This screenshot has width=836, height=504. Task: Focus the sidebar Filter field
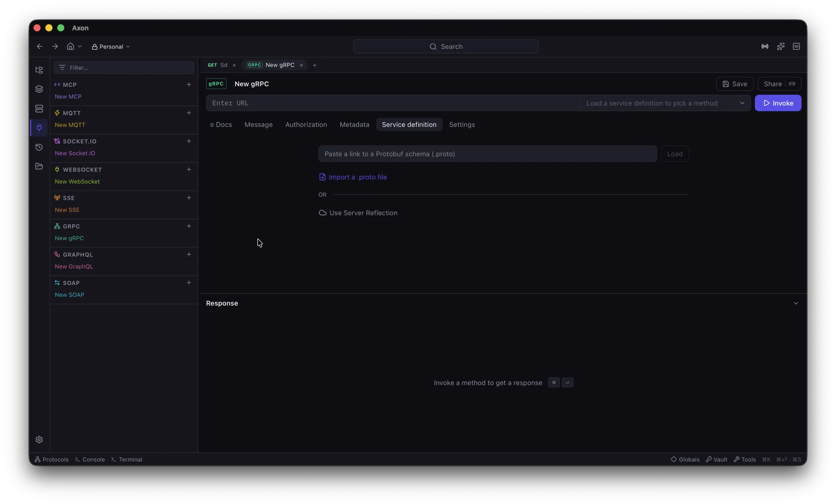[x=124, y=68]
